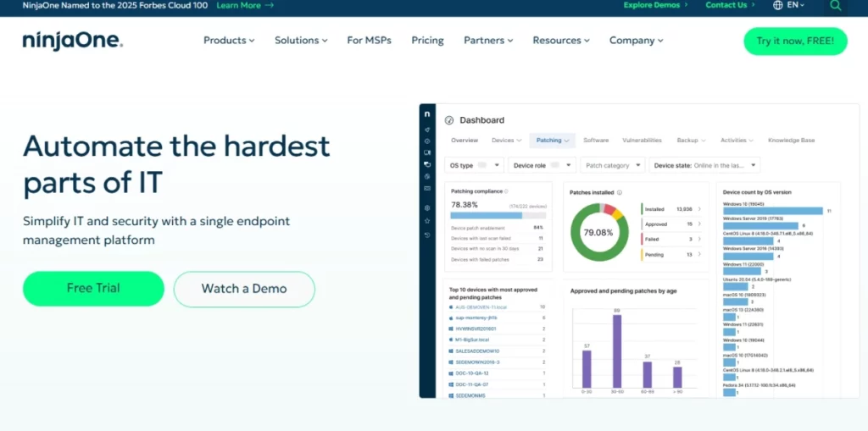Click the info icon next to Patching compliance
Image resolution: width=868 pixels, height=431 pixels.
(x=507, y=191)
